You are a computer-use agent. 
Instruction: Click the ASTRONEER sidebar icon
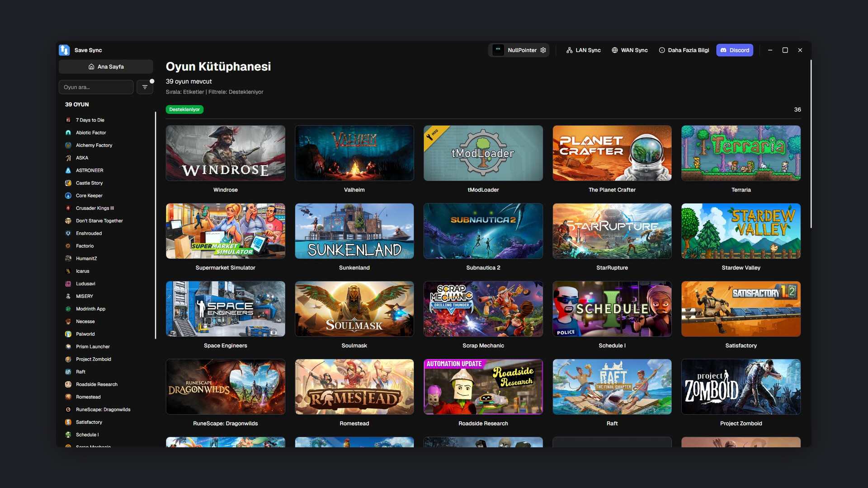(68, 171)
